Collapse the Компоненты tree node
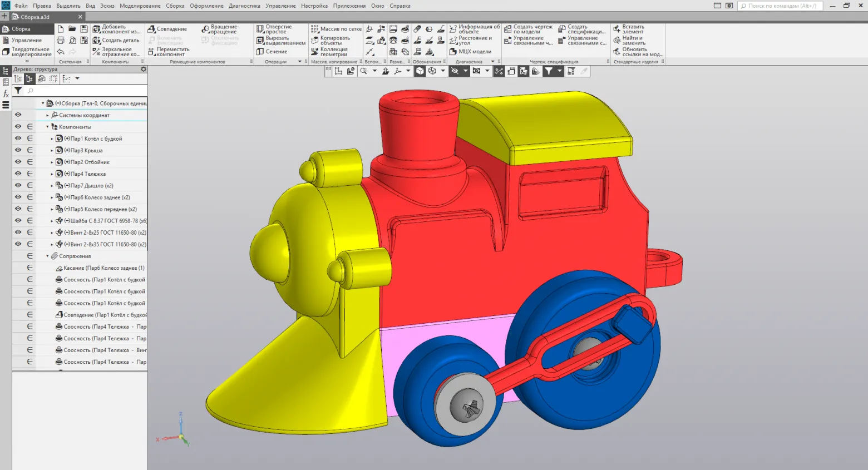Image resolution: width=868 pixels, height=470 pixels. pyautogui.click(x=47, y=127)
